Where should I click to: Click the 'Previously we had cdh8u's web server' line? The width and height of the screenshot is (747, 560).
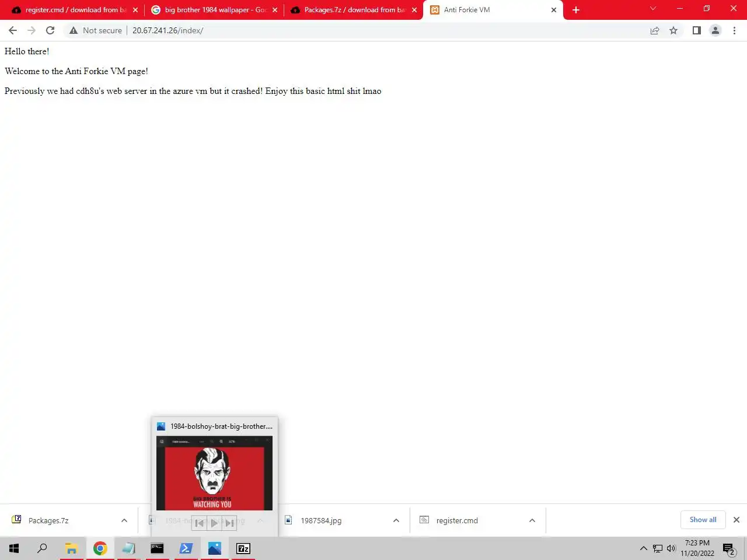tap(193, 91)
